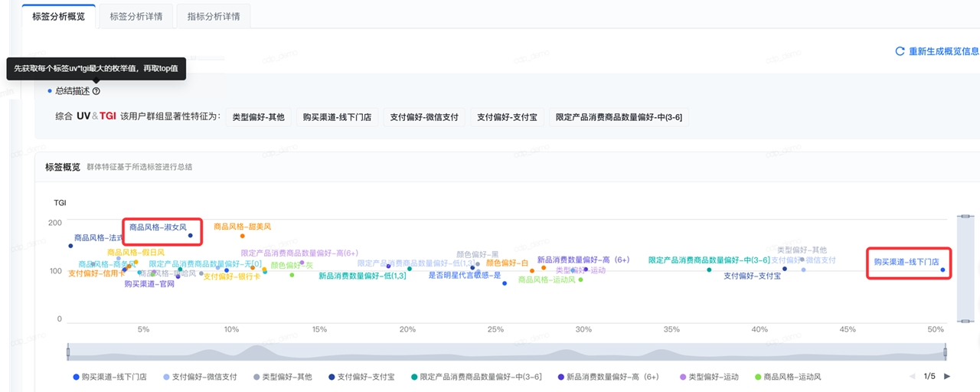Select the 标签分析概览 tab
This screenshot has height=392, width=980.
58,16
